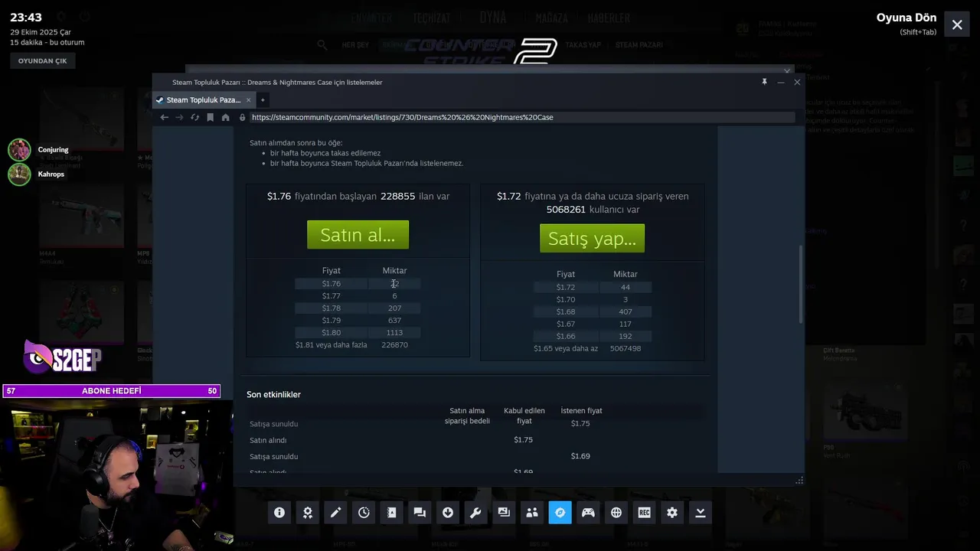Open overlay settings gear icon
The height and width of the screenshot is (551, 980).
coord(672,513)
